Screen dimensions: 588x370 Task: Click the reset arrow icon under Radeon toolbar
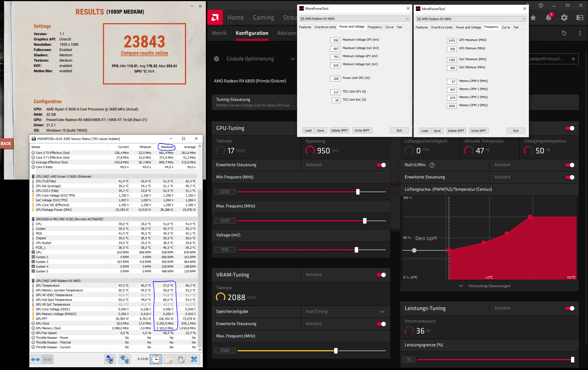click(564, 33)
